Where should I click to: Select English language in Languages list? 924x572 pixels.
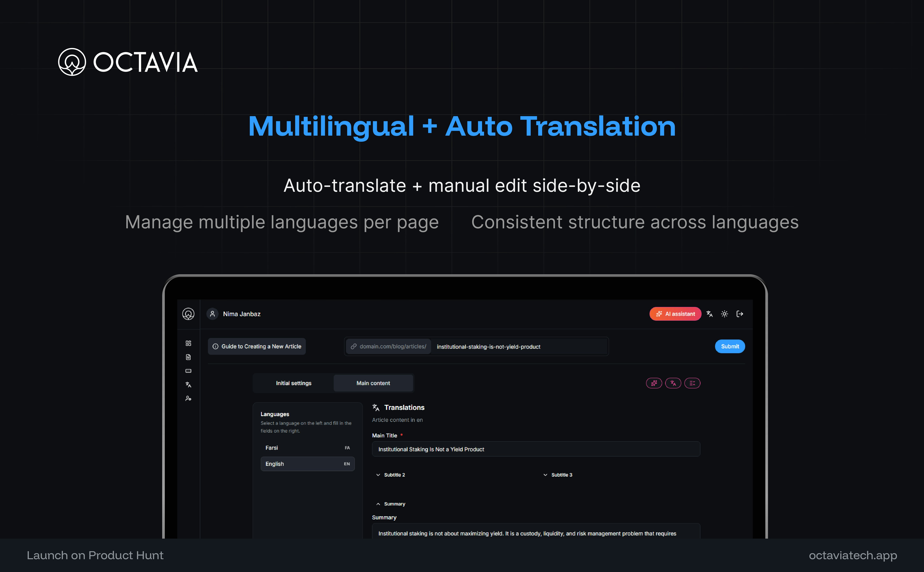307,464
